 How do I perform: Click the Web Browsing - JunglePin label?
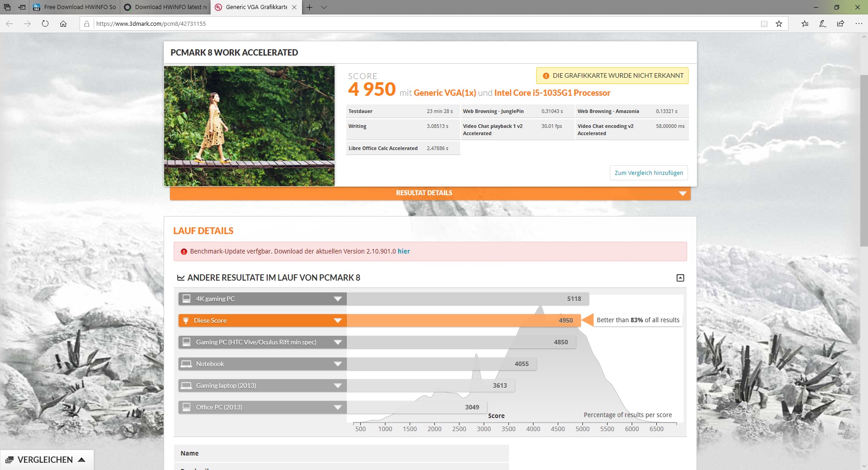[x=493, y=112]
